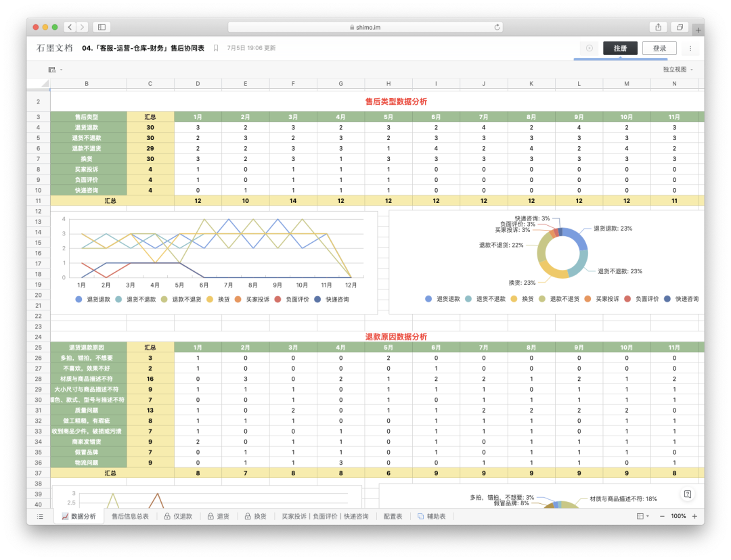
Task: Select column H header
Action: click(x=389, y=83)
